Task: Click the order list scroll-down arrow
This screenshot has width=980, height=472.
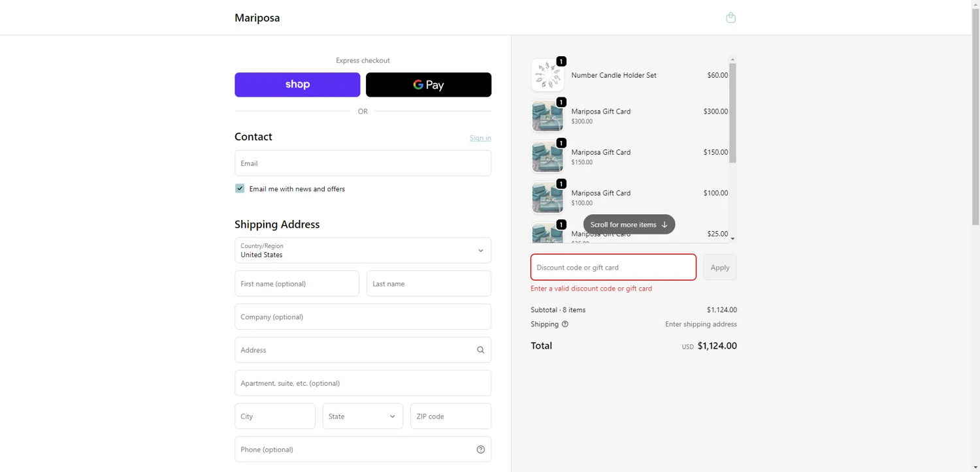Action: (x=732, y=239)
